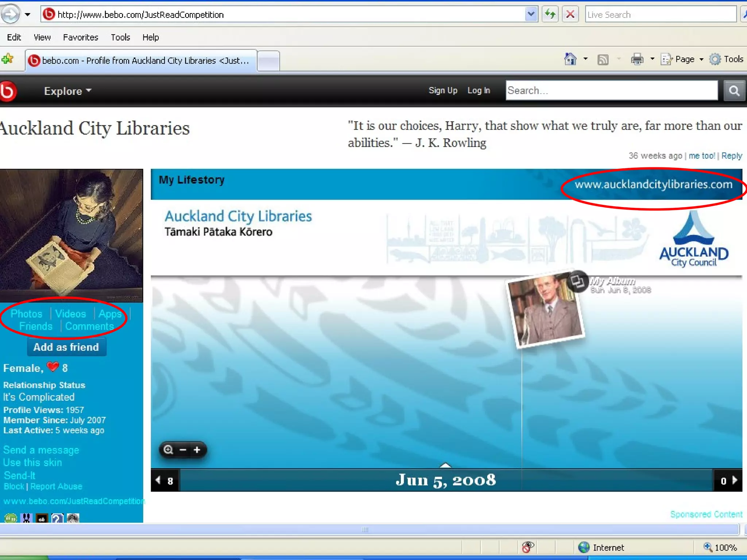Screen dimensions: 747x560
Task: Click the Bebo logo icon in header
Action: [8, 91]
